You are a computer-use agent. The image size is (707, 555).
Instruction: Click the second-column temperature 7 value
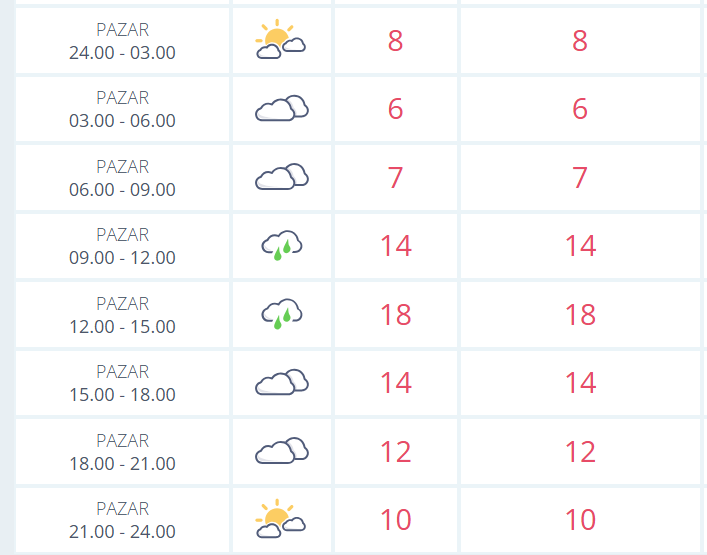[580, 178]
